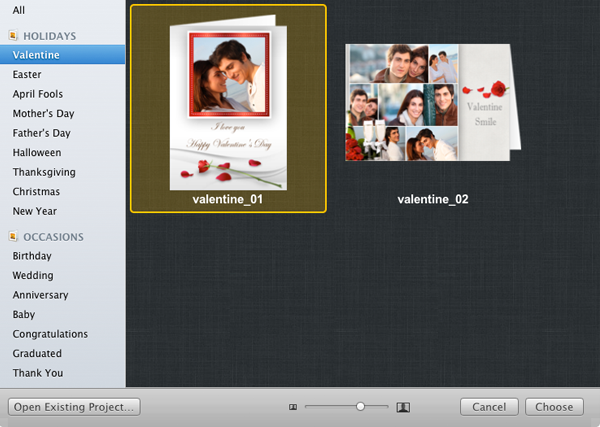This screenshot has height=427, width=600.
Task: Choose the Halloween category in sidebar
Action: click(37, 153)
